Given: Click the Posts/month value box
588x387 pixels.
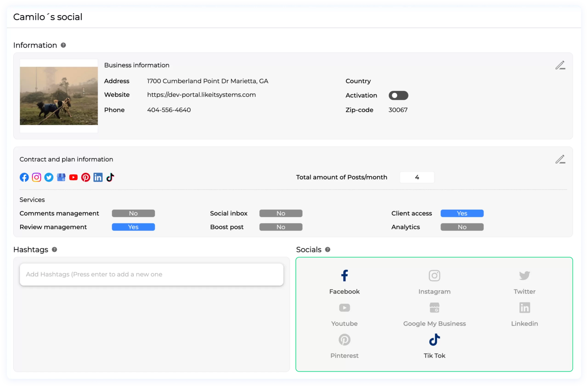Looking at the screenshot, I should [417, 177].
